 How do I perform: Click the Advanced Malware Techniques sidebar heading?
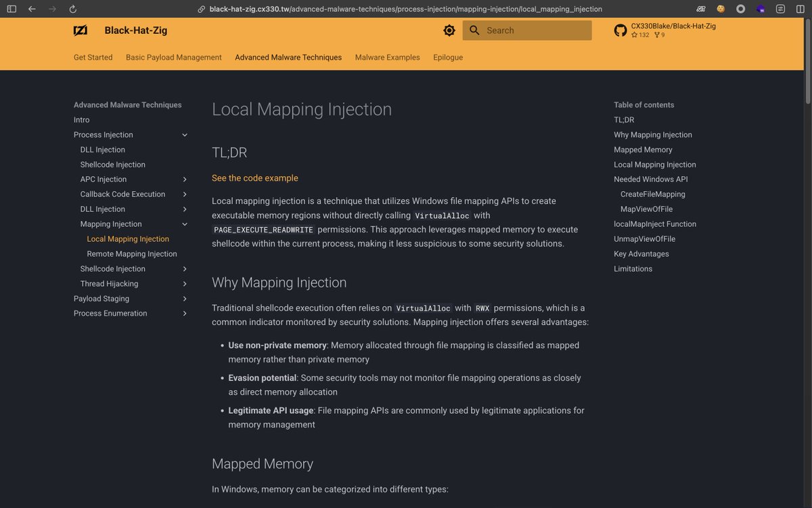128,105
